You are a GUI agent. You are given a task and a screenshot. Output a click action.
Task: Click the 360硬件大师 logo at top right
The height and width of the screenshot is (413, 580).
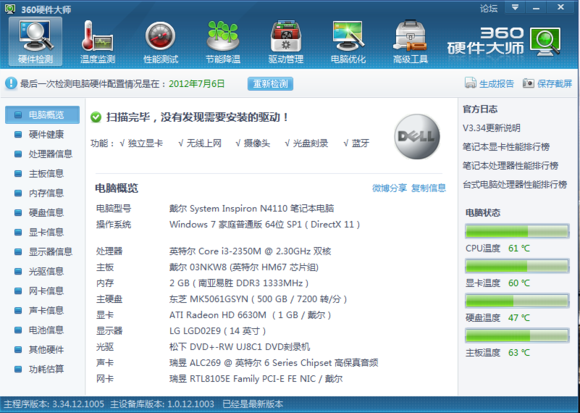[504, 41]
